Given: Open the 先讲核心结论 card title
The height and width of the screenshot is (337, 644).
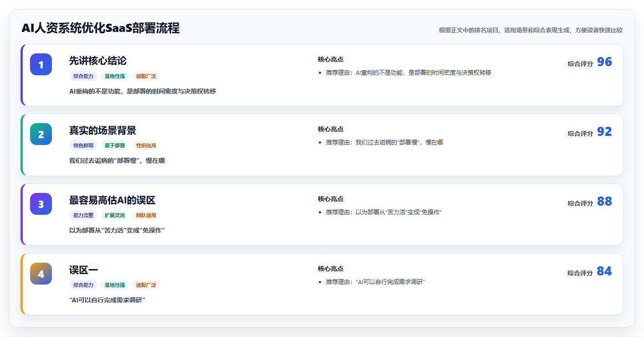Looking at the screenshot, I should click(98, 61).
